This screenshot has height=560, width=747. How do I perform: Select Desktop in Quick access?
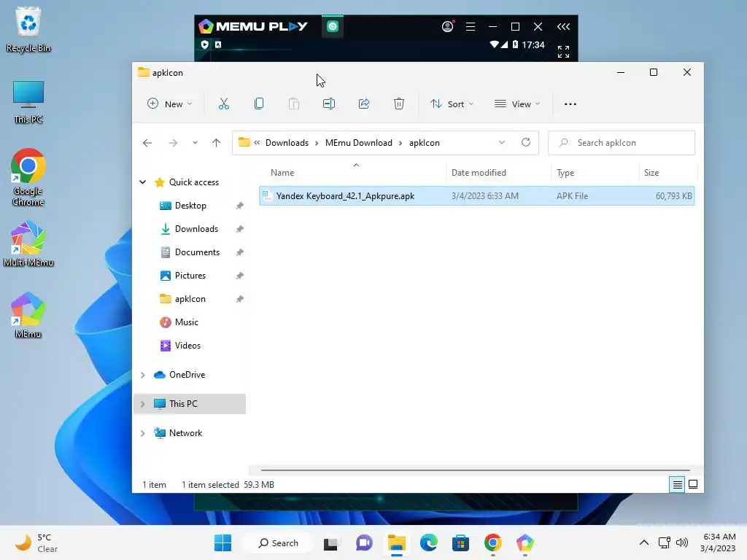pyautogui.click(x=190, y=206)
